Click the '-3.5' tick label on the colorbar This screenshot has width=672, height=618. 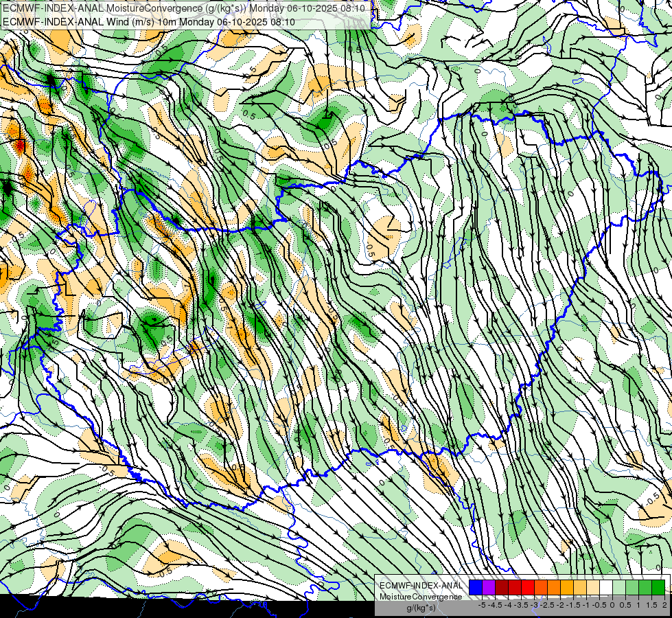521,605
